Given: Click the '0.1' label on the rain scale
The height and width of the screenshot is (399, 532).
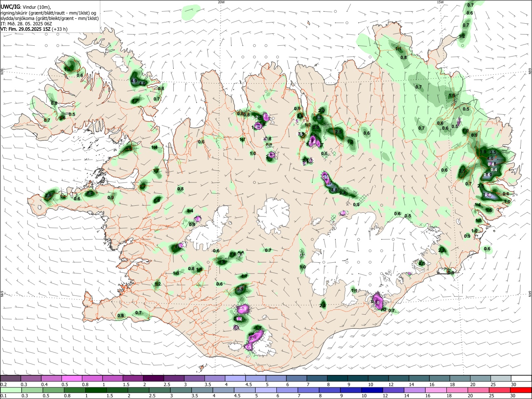Looking at the screenshot, I should (x=3, y=396).
